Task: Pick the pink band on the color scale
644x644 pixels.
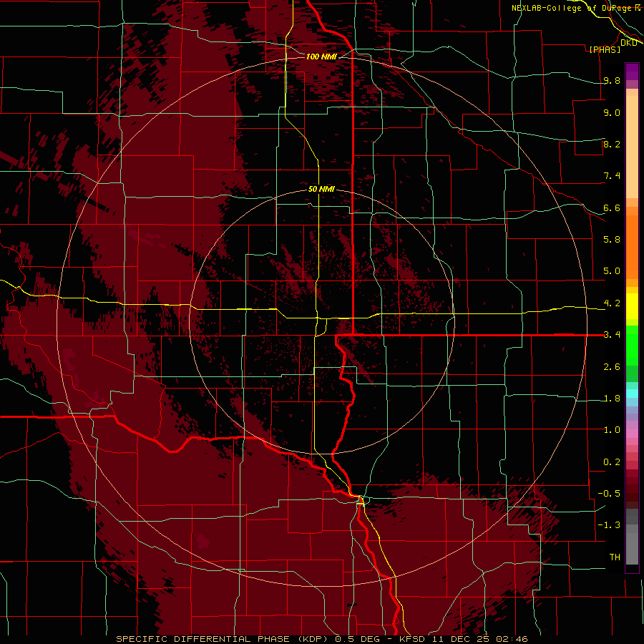Action: tap(632, 434)
